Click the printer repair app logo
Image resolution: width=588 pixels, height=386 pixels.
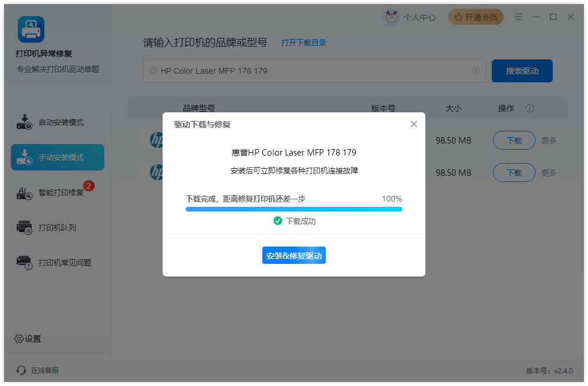(31, 29)
